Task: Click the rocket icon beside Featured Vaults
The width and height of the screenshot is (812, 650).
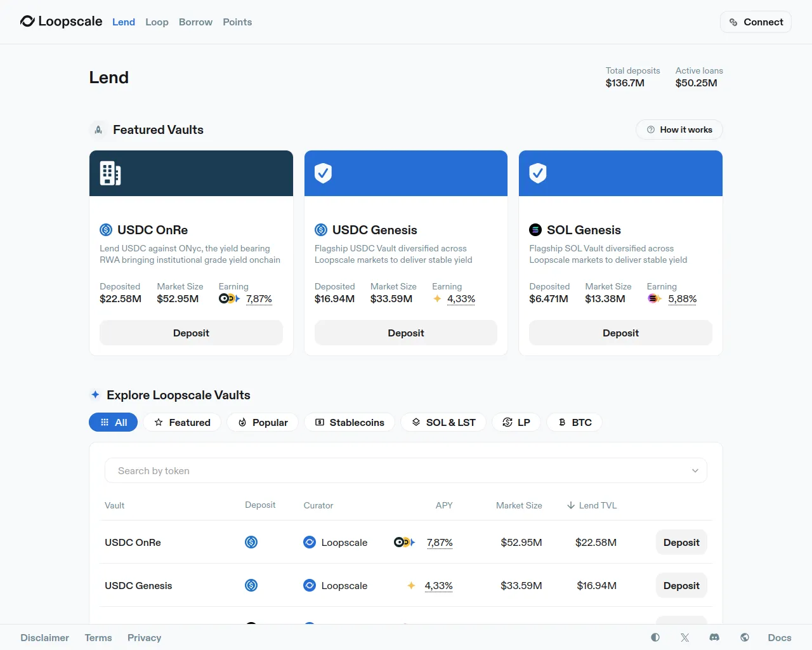Action: click(x=98, y=129)
